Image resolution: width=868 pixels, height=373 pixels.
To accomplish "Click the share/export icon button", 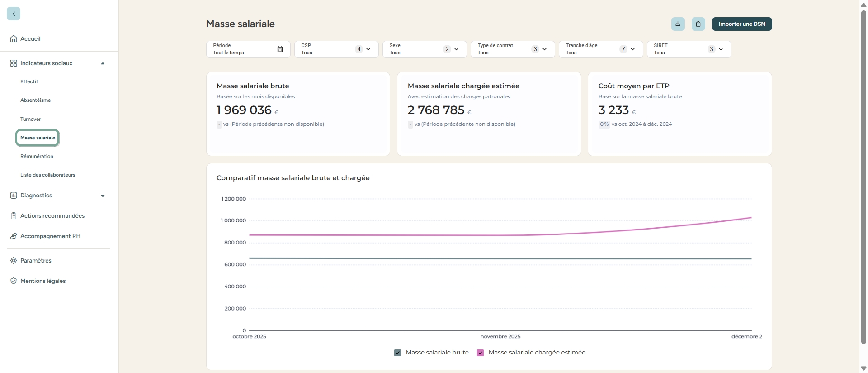I will [x=698, y=24].
